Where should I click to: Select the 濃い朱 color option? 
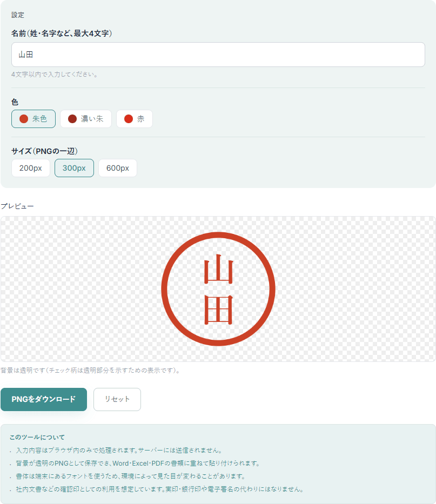point(86,119)
